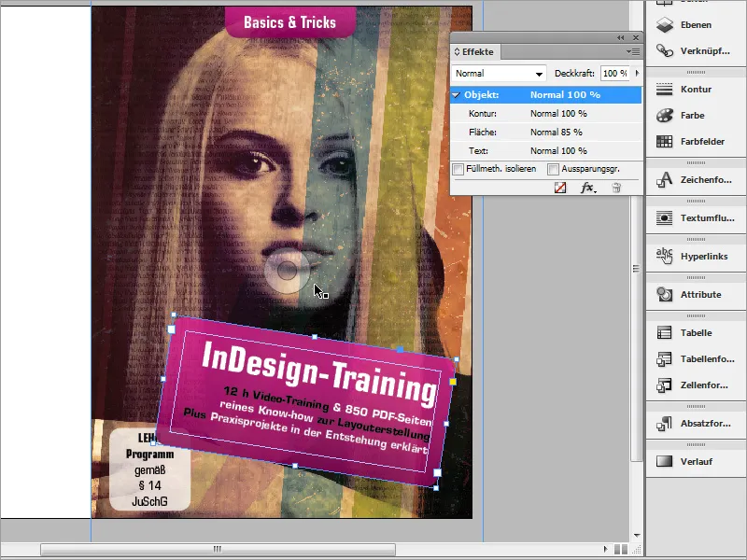The width and height of the screenshot is (747, 560).
Task: Open the Textumfluss panel icon
Action: pyautogui.click(x=664, y=218)
